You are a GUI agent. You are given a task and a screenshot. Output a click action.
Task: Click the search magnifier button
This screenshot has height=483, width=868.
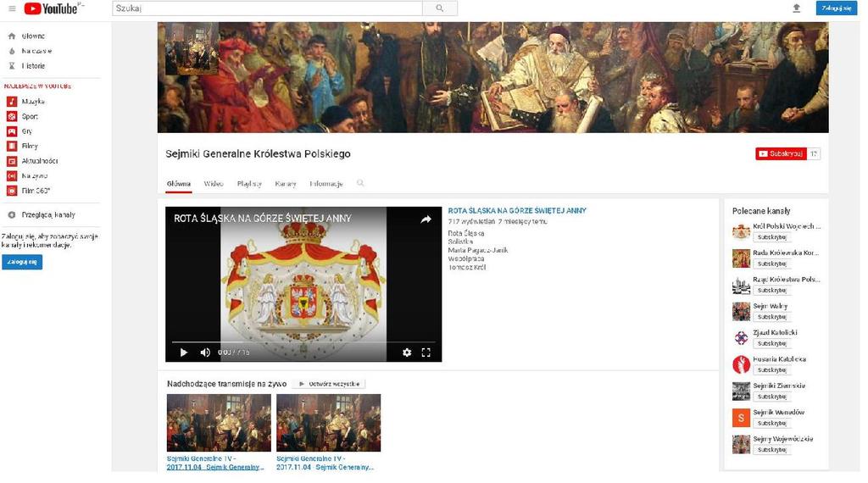pos(440,8)
